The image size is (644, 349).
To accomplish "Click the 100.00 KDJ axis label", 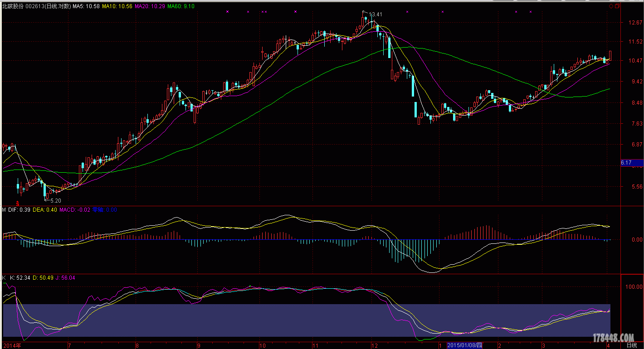I will 634,287.
